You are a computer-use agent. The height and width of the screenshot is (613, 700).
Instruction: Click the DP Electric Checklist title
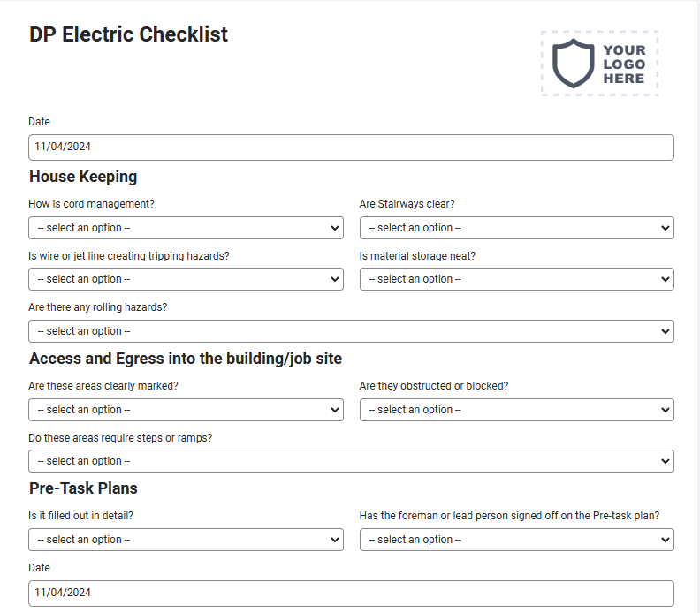(128, 34)
